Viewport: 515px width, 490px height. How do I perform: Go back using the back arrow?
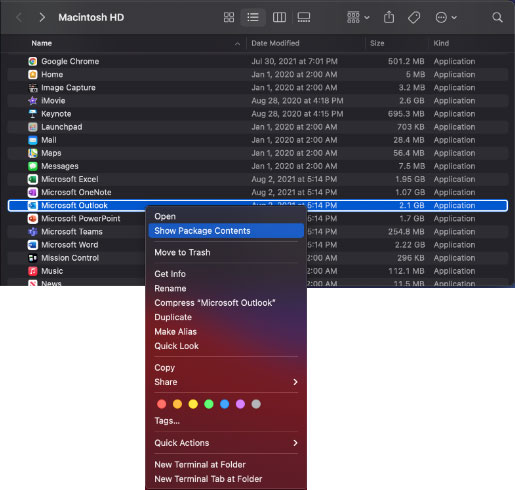(x=19, y=17)
